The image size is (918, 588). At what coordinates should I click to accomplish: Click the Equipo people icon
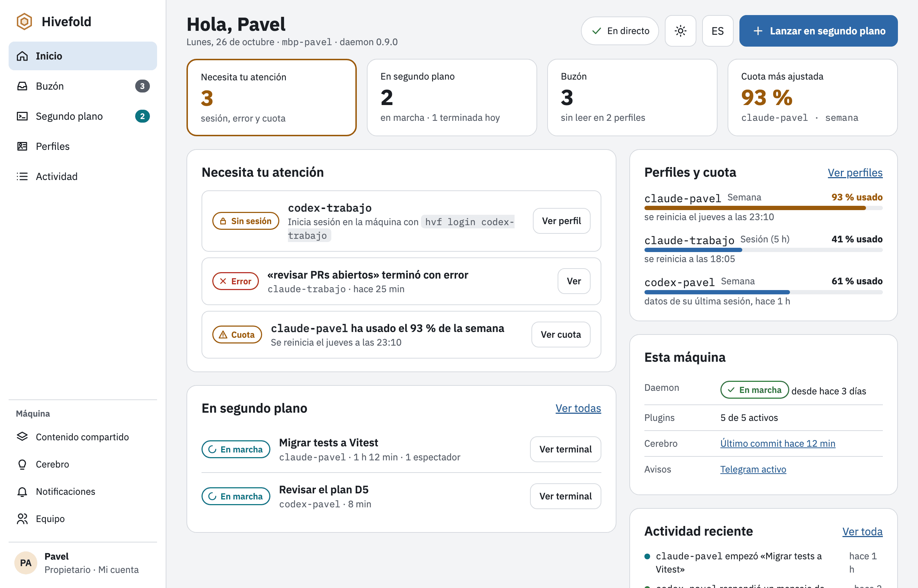point(22,519)
